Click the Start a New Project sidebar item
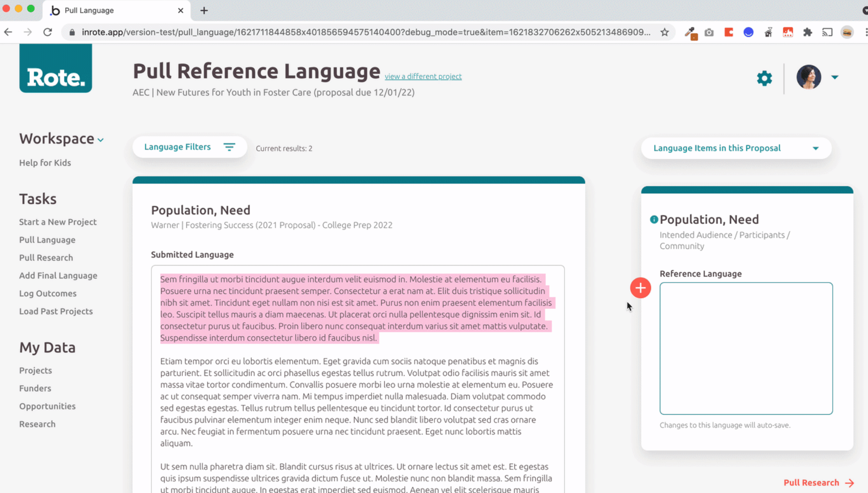The height and width of the screenshot is (493, 868). point(58,222)
